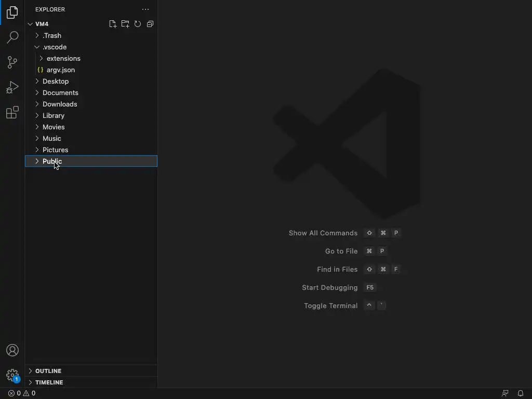Viewport: 532px width, 399px height.
Task: Click the VM4 workspace title
Action: pyautogui.click(x=42, y=24)
